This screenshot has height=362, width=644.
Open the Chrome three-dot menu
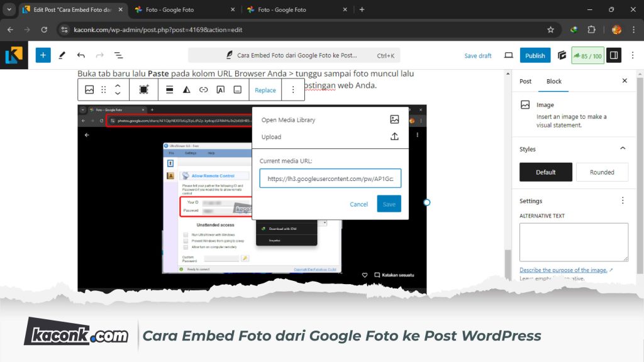click(x=634, y=30)
